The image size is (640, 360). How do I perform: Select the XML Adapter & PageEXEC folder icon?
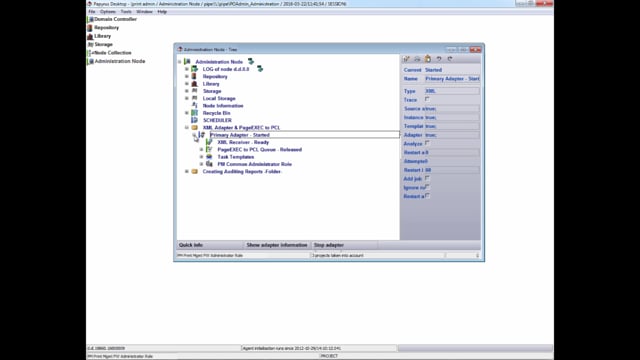[195, 128]
